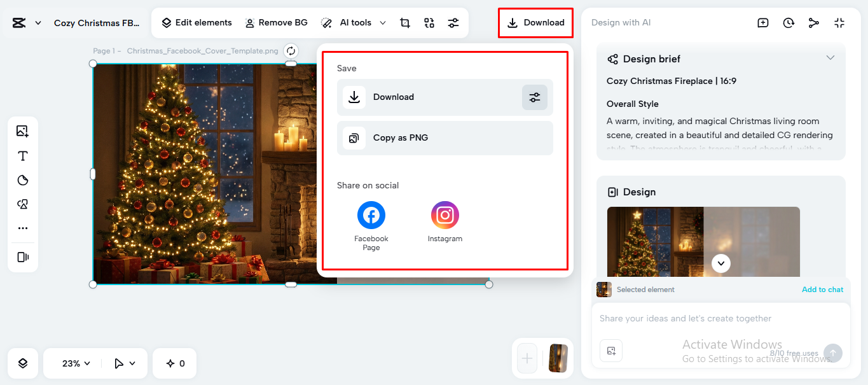Open the add image tool in left sidebar
868x385 pixels.
pyautogui.click(x=23, y=131)
